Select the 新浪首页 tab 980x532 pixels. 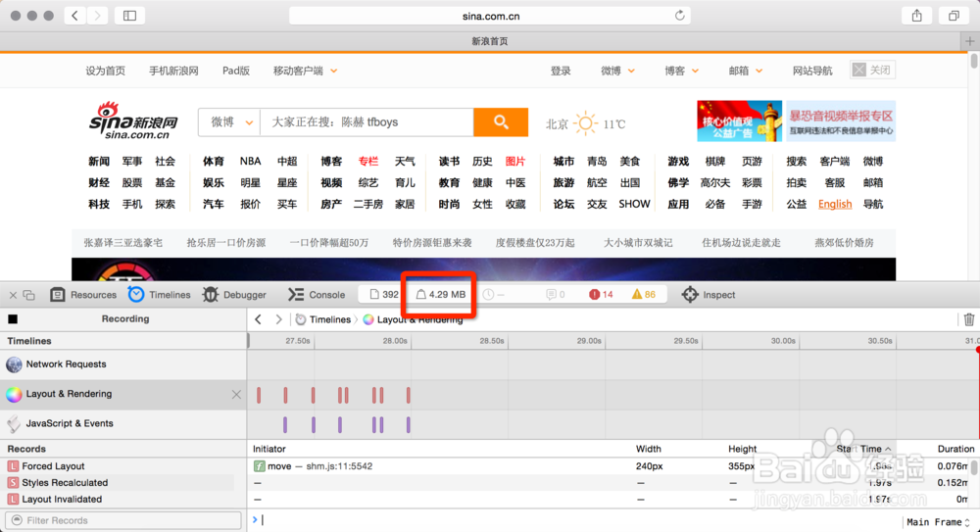pos(489,41)
